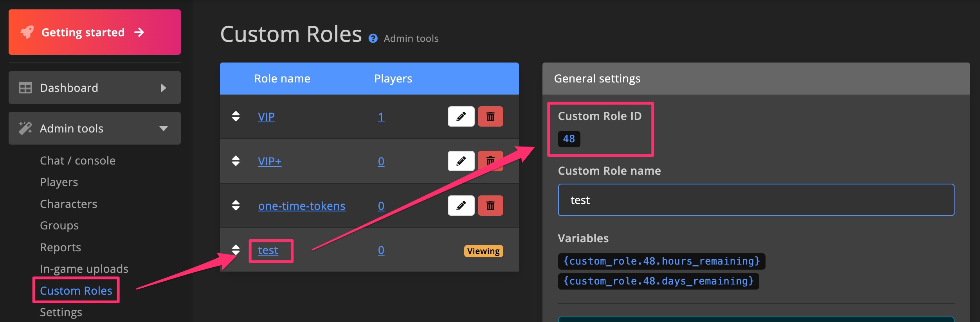Edit one-time-tokens role with pencil icon

tap(461, 206)
